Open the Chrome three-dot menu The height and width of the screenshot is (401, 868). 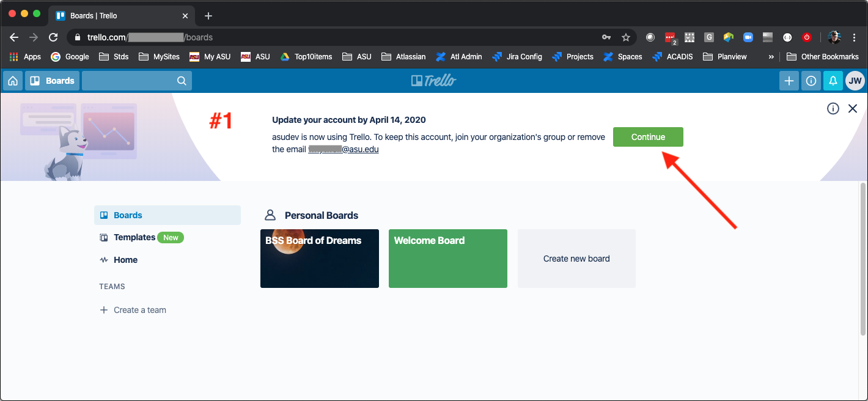coord(854,37)
